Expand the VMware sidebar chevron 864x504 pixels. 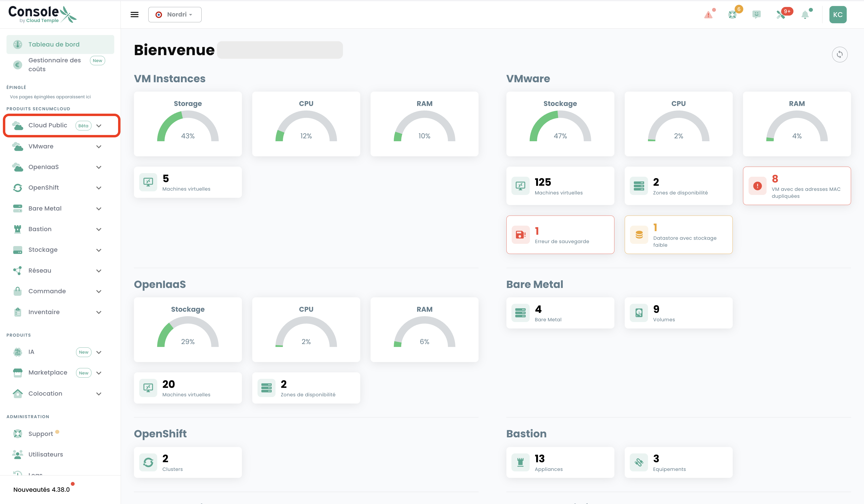click(99, 147)
